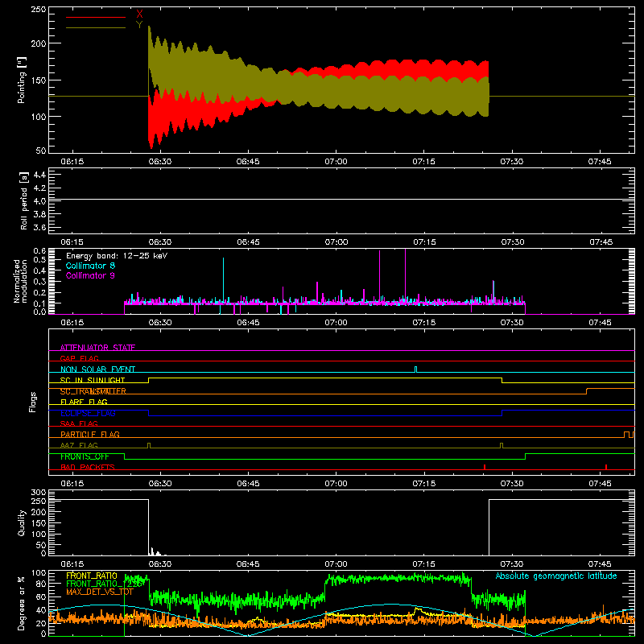
Task: Click the PARTICLE_FLAG label
Action: (x=90, y=434)
